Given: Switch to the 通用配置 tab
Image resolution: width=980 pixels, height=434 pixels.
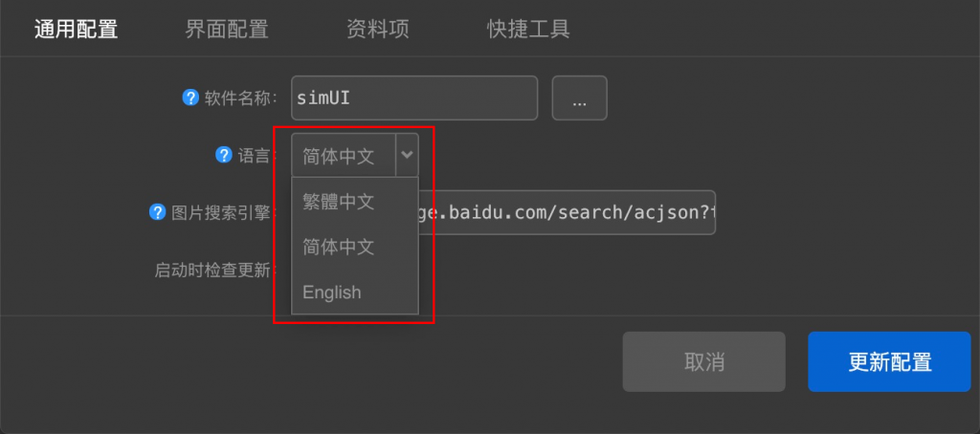Looking at the screenshot, I should click(76, 29).
